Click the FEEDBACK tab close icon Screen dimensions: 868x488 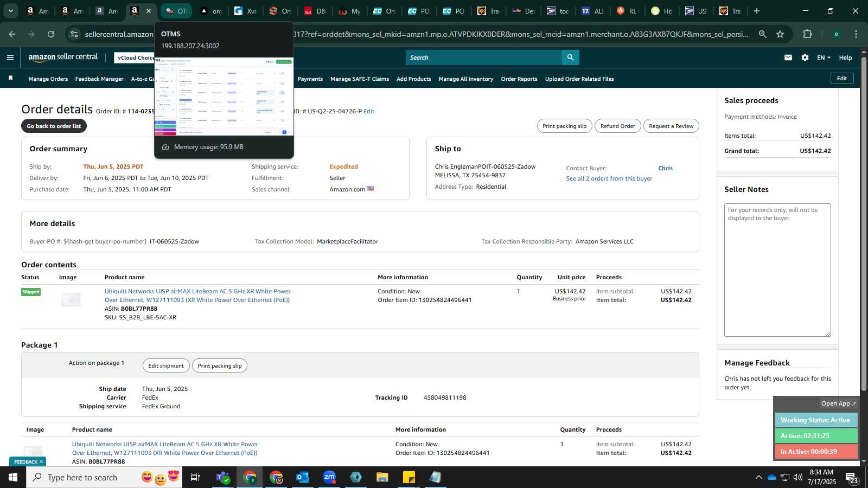[x=41, y=461]
